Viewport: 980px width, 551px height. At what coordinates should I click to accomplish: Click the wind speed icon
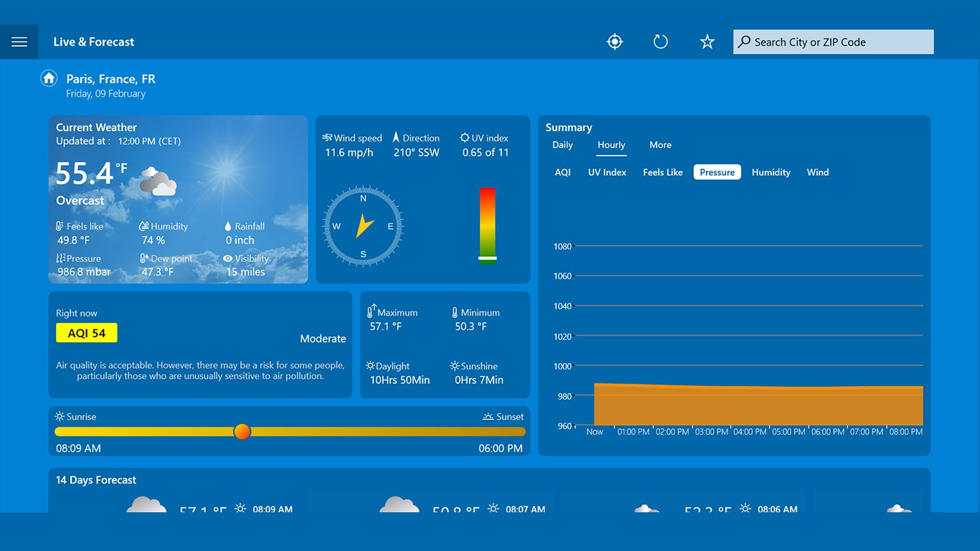coord(329,138)
